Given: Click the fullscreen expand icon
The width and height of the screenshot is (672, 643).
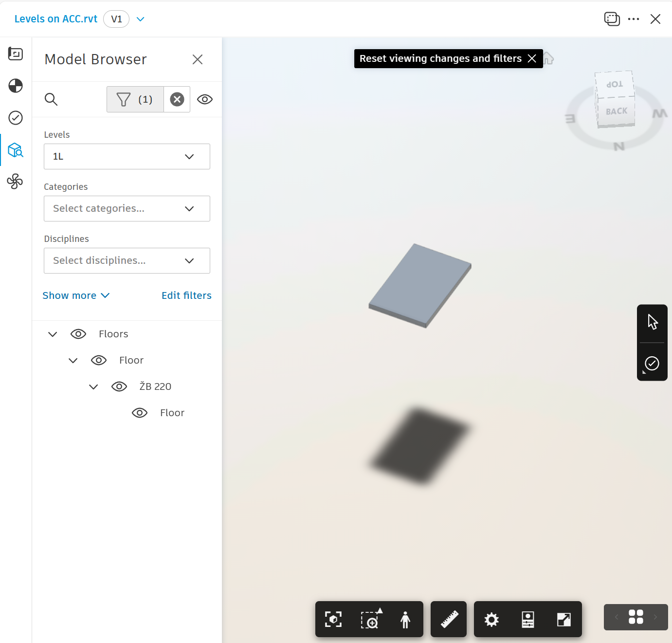Looking at the screenshot, I should (x=564, y=619).
